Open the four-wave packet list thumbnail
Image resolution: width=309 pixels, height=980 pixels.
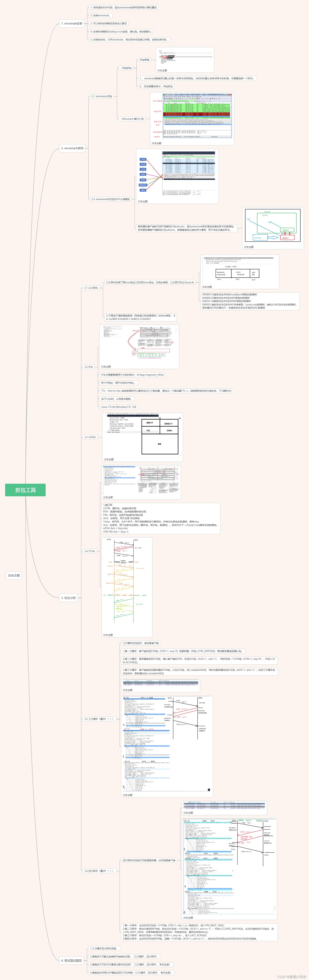pyautogui.click(x=224, y=808)
